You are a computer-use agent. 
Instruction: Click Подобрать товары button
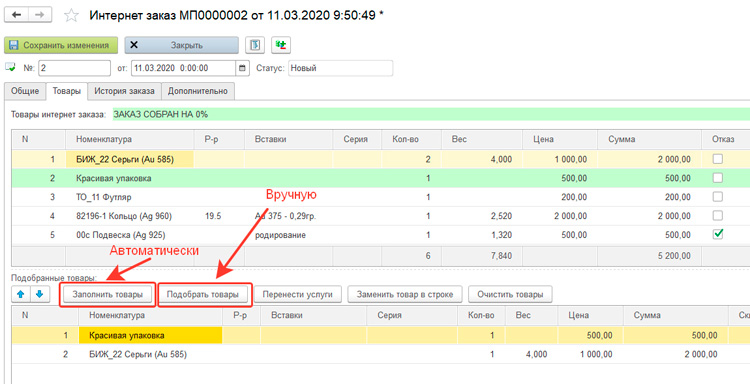pyautogui.click(x=203, y=295)
